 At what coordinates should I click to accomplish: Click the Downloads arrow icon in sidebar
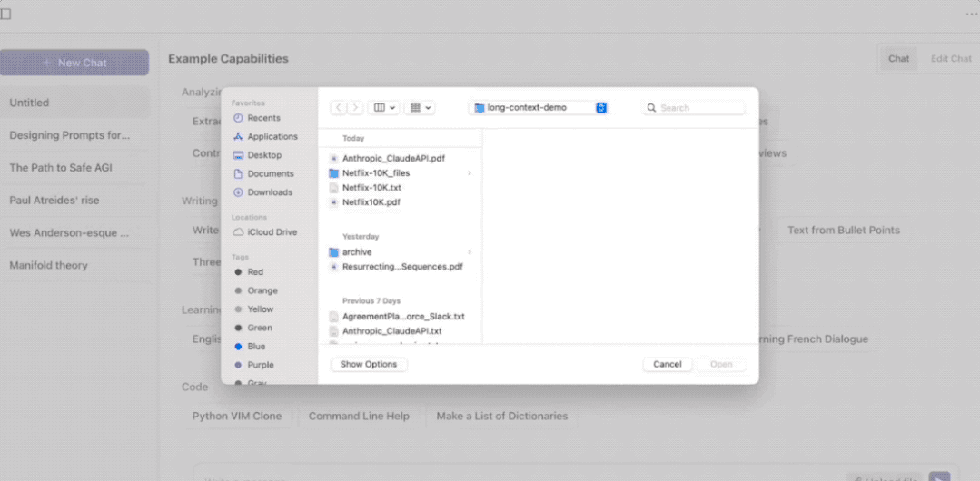[x=238, y=192]
